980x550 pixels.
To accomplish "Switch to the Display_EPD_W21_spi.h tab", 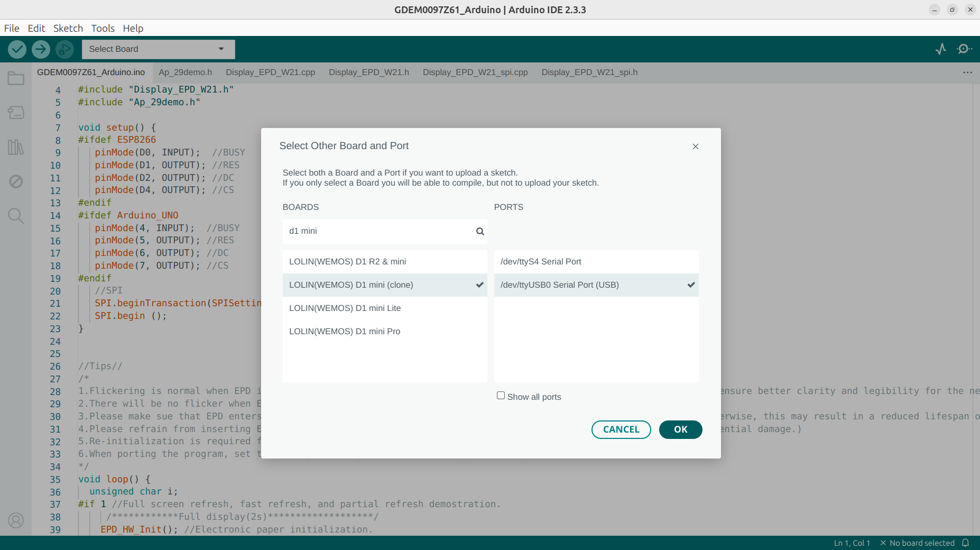I will tap(589, 72).
